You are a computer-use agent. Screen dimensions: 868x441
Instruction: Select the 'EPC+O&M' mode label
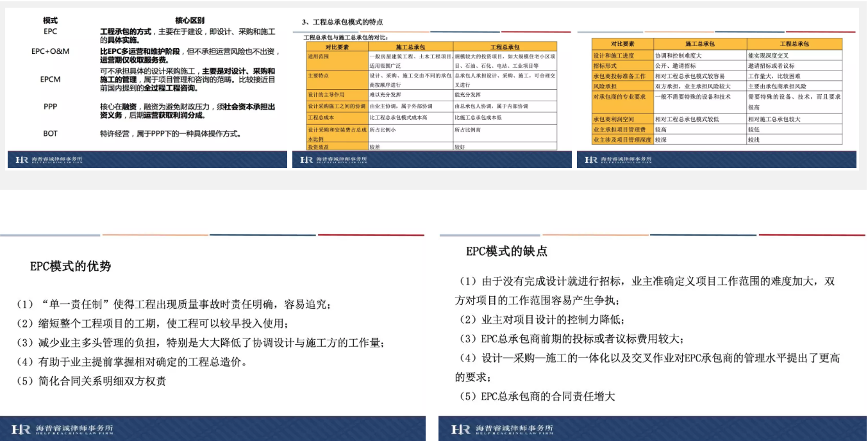[x=51, y=51]
